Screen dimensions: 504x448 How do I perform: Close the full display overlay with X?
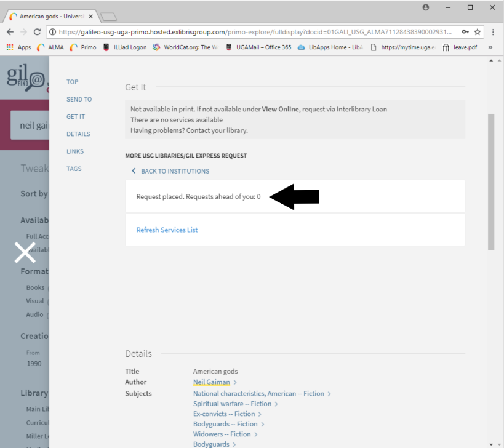(25, 252)
